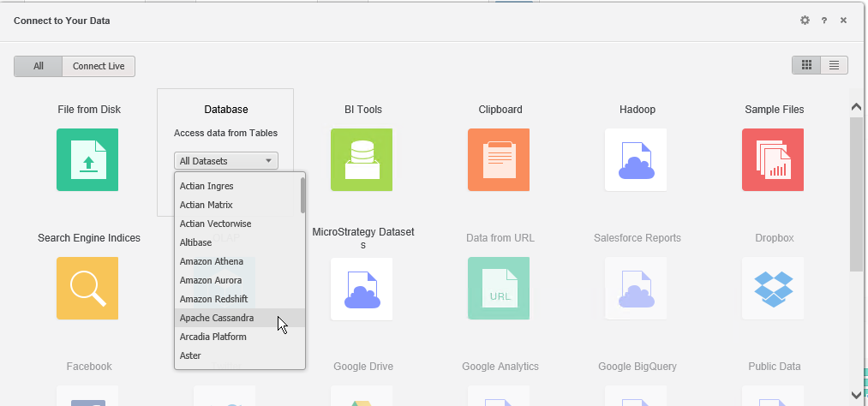Click the help question mark button
The height and width of the screenshot is (406, 868).
tap(824, 21)
